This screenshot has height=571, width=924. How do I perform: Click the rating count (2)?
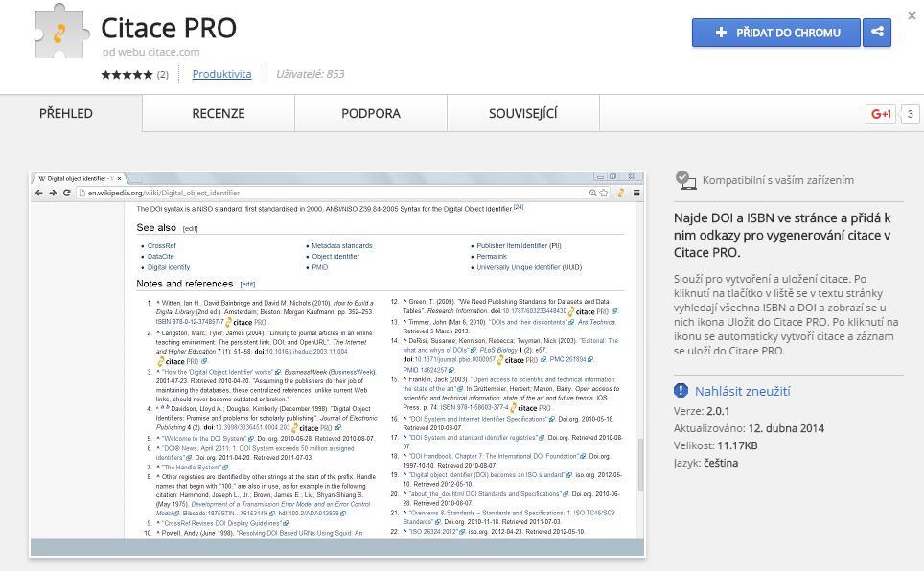pos(163,74)
